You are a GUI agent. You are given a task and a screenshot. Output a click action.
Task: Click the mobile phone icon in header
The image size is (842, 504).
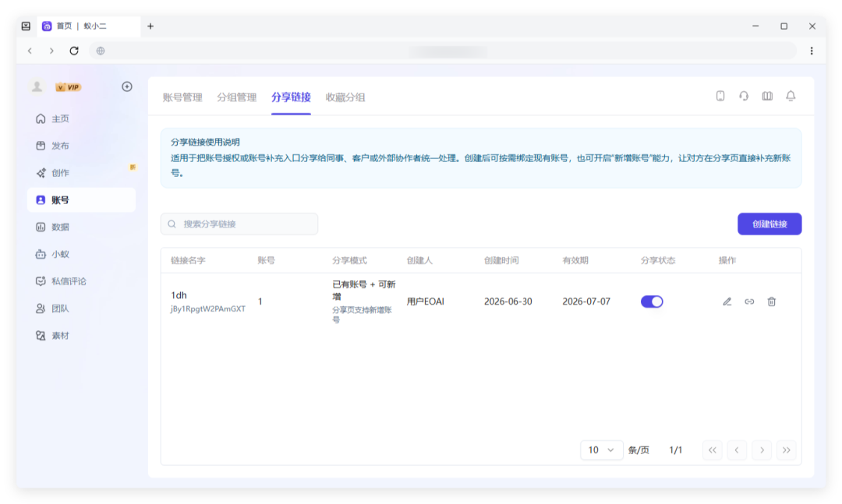tap(720, 96)
